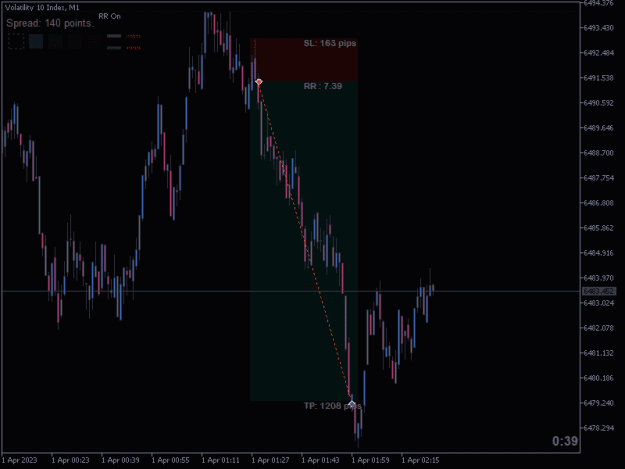Click the 1 Apr 00:39 time label
The height and width of the screenshot is (469, 625).
[x=120, y=460]
